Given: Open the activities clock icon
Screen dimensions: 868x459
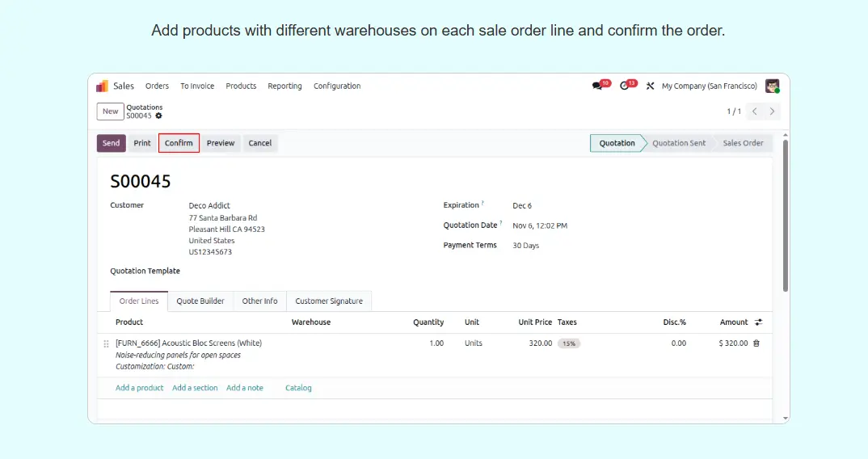Looking at the screenshot, I should pos(625,86).
